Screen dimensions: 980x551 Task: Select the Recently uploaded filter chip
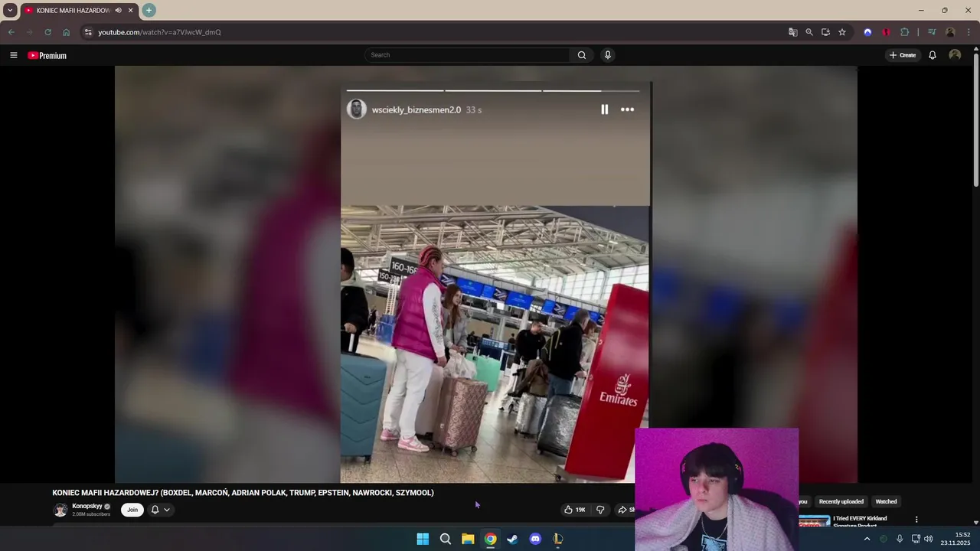(841, 501)
